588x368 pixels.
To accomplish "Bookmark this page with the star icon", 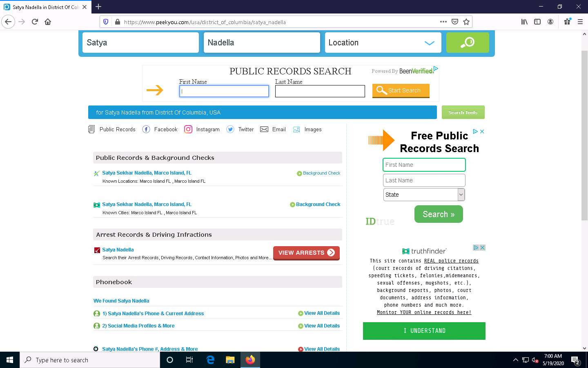I will [466, 22].
